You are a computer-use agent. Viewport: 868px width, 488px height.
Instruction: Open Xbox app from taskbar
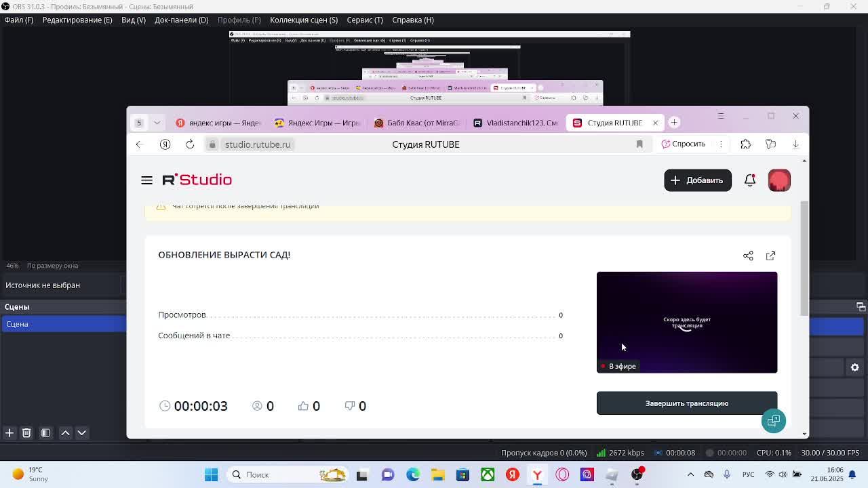tap(488, 474)
